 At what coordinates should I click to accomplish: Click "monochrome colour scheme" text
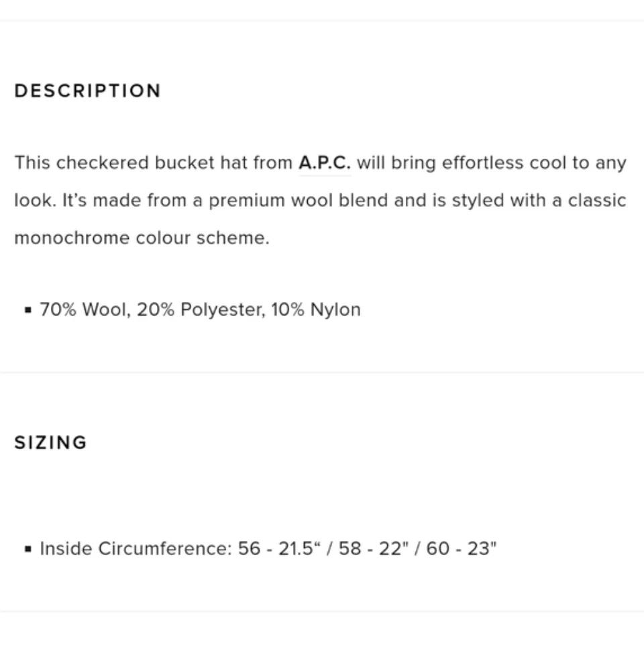pyautogui.click(x=141, y=238)
